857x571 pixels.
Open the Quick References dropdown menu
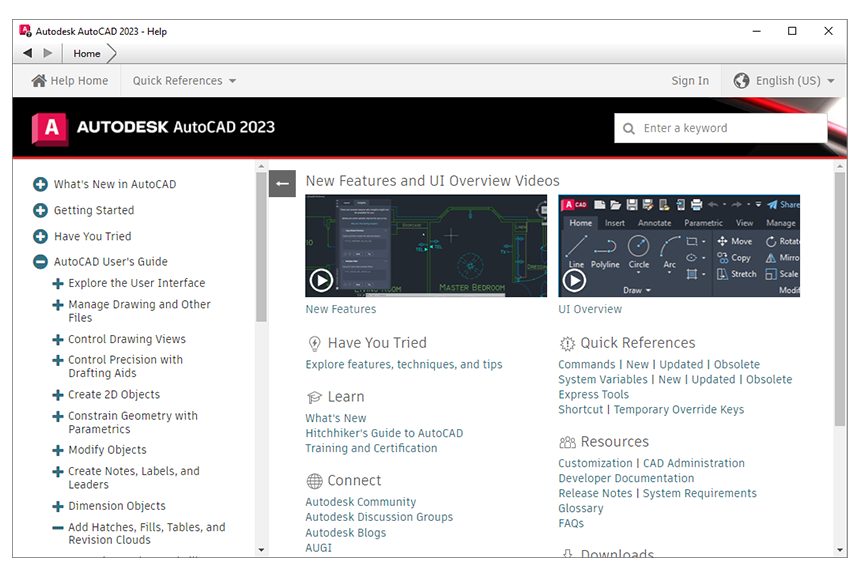click(x=184, y=81)
